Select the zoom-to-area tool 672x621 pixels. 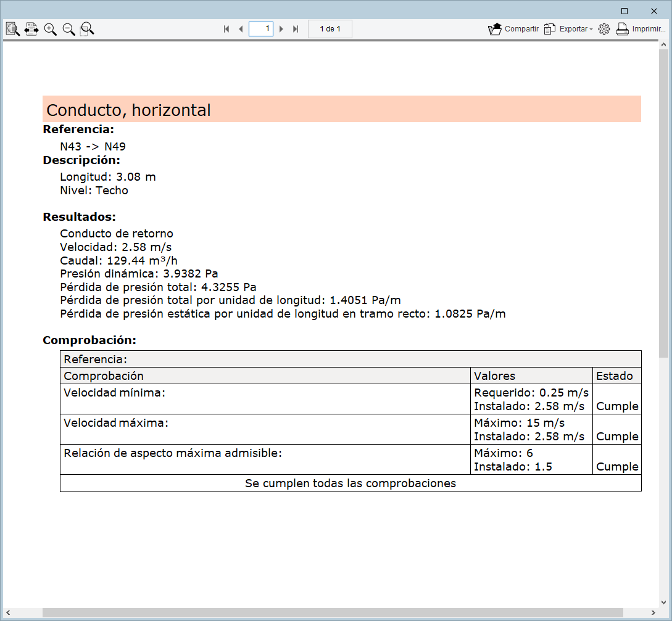(x=87, y=29)
